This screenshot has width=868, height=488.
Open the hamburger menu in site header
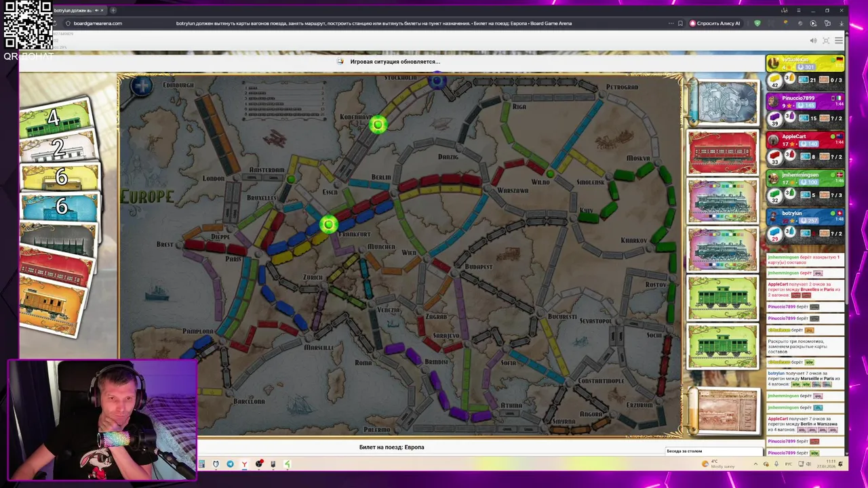coord(839,41)
